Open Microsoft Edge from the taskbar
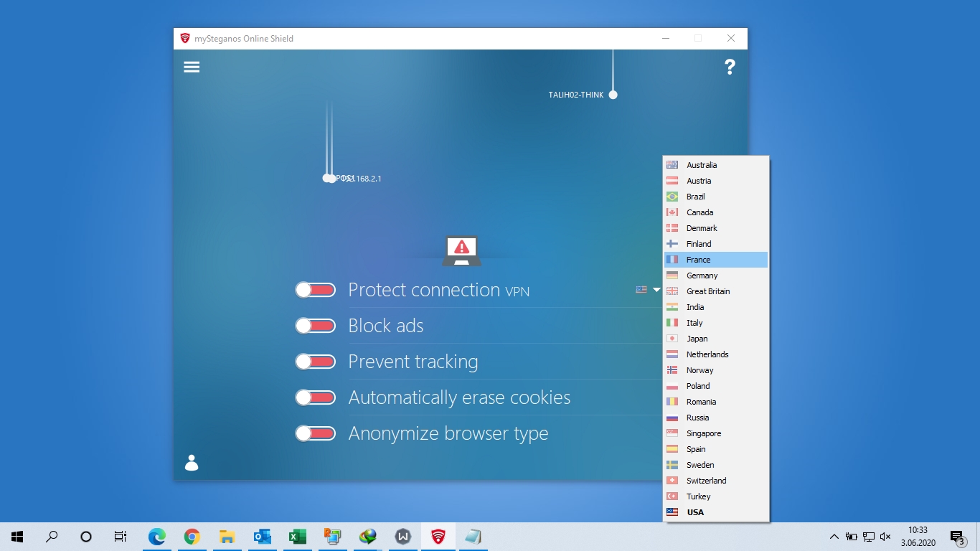980x551 pixels. point(156,537)
